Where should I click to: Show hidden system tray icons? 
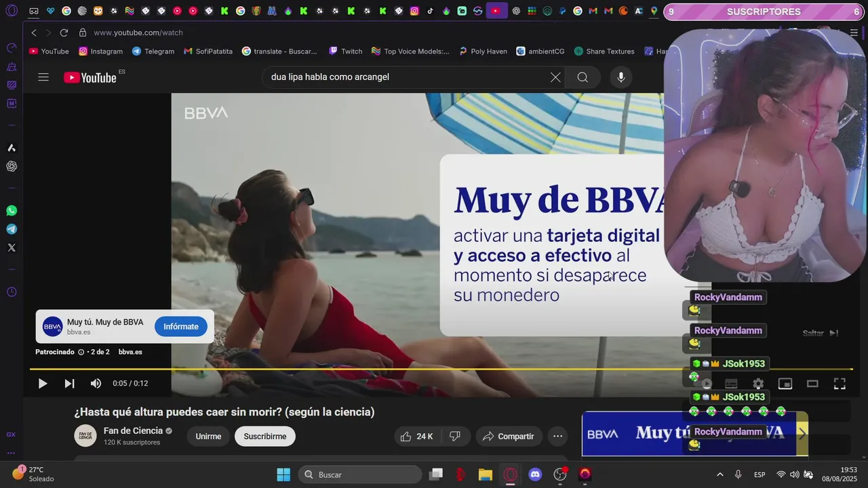pos(719,474)
